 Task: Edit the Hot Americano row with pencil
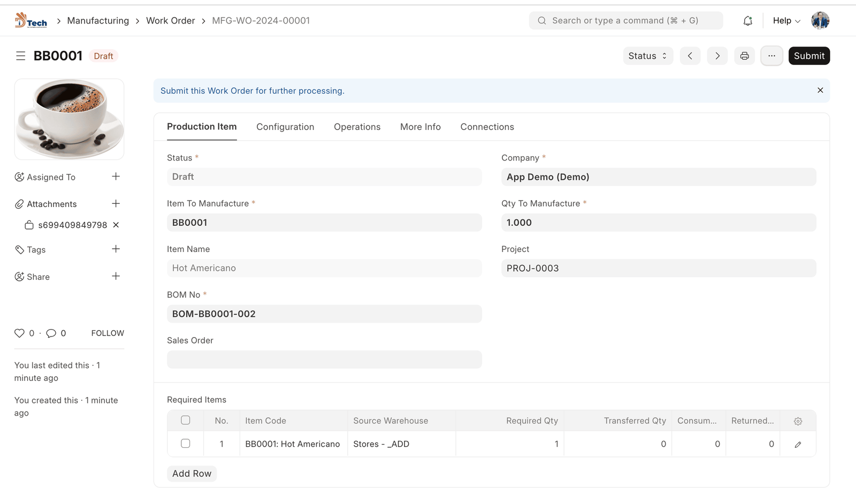click(x=798, y=444)
